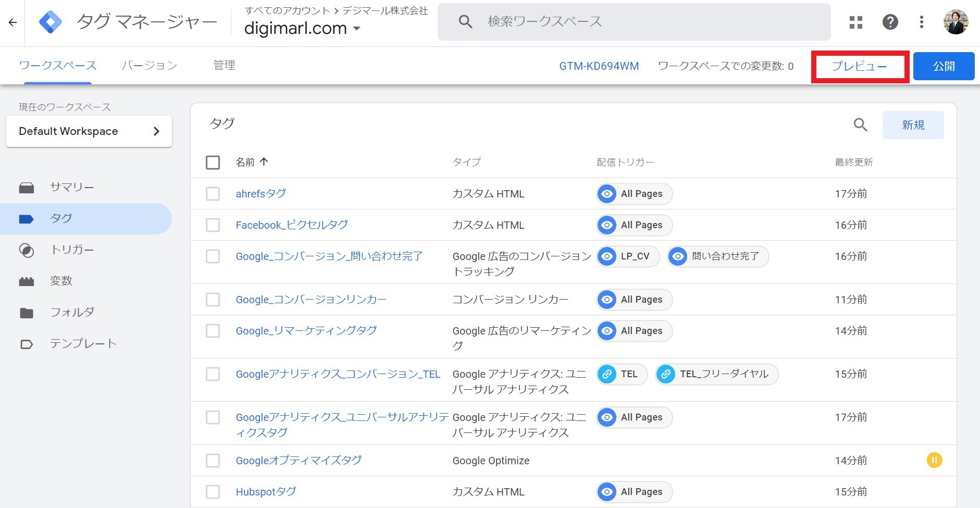The height and width of the screenshot is (508, 980).
Task: Click the TEL_フリーダイヤル trigger chip
Action: [x=717, y=374]
